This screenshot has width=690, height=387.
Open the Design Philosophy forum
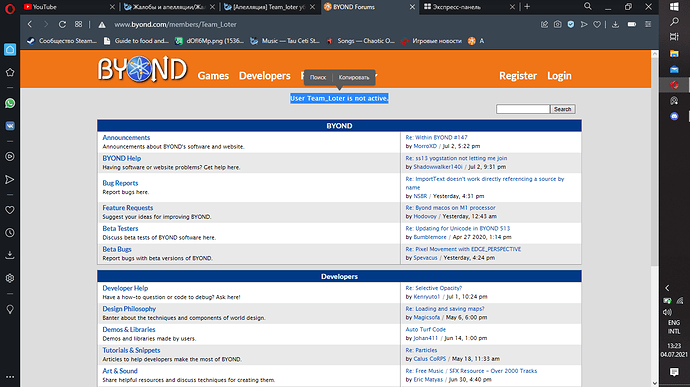129,309
